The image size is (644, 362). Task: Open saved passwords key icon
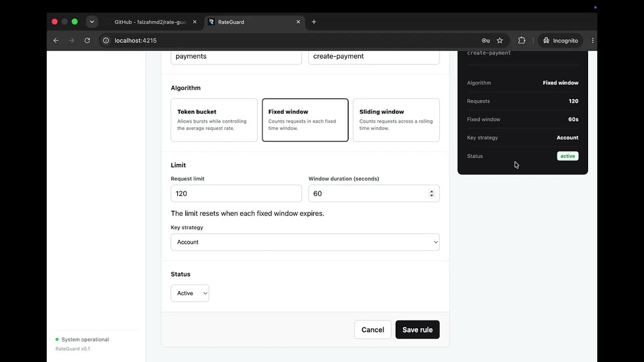[486, 40]
